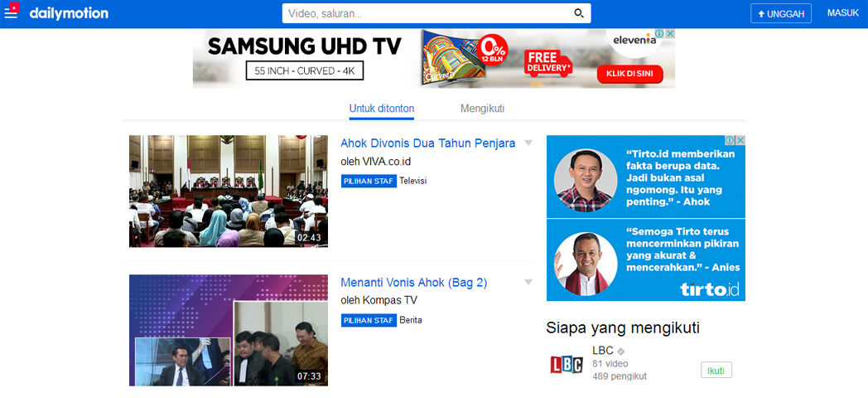This screenshot has height=398, width=868.
Task: Open title link Ahok Divonis Dua Tahun Penjara
Action: [x=428, y=143]
